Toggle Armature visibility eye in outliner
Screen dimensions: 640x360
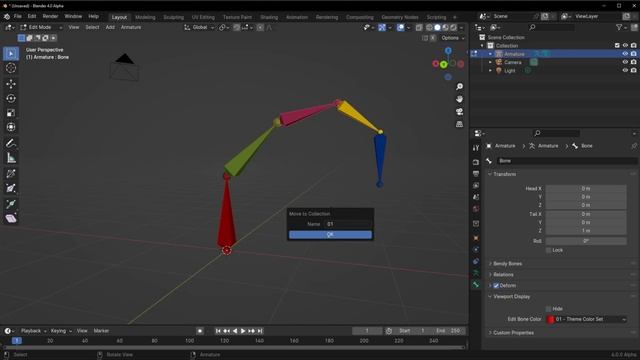[x=625, y=54]
